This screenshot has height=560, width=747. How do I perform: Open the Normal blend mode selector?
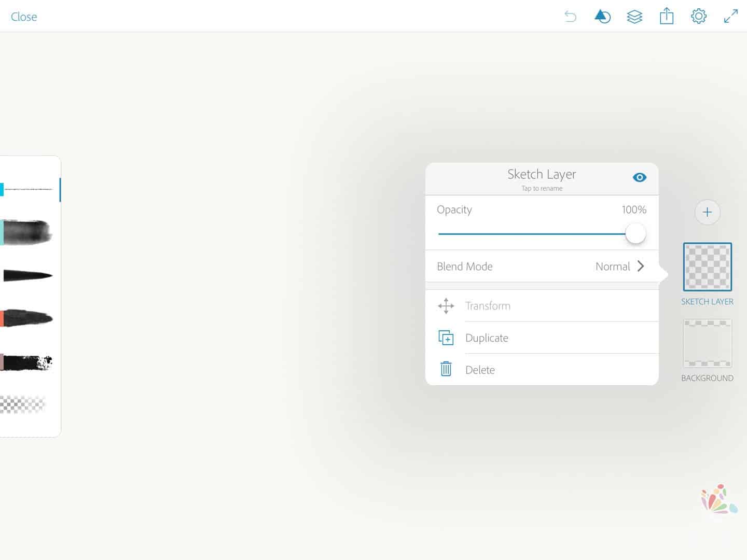coord(612,267)
